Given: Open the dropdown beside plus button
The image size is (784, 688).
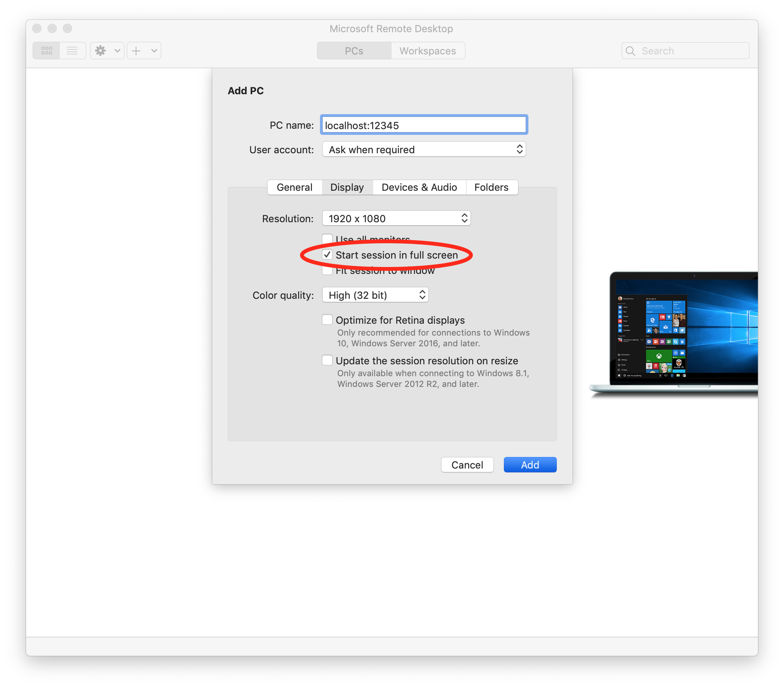Looking at the screenshot, I should pos(154,51).
